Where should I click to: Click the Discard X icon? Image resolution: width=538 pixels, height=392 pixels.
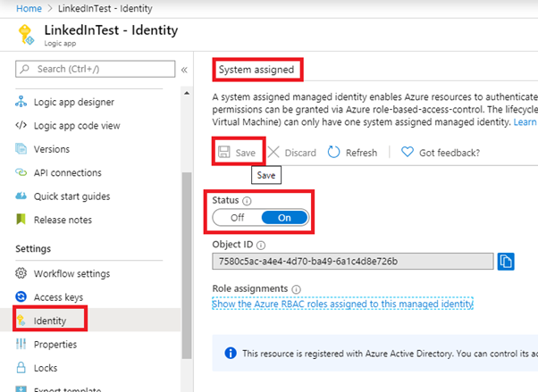[x=274, y=153]
